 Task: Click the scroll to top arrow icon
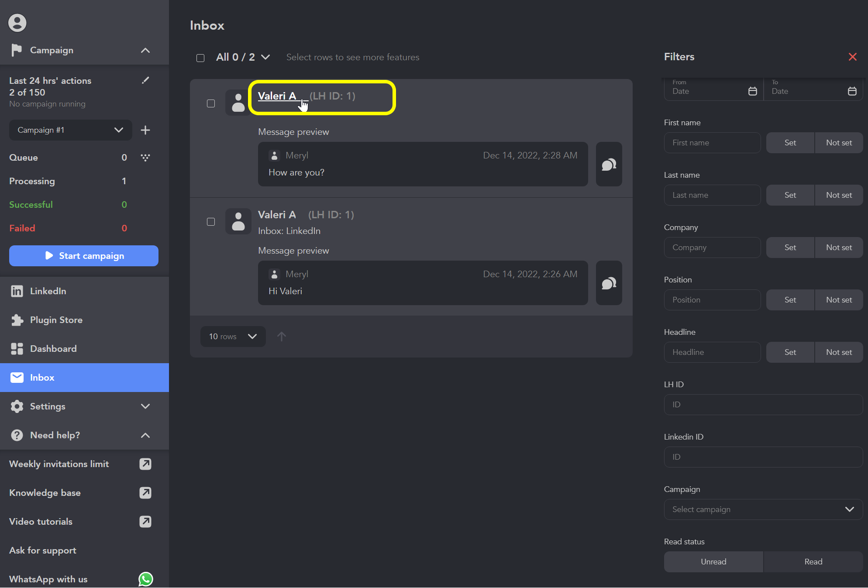click(x=282, y=337)
